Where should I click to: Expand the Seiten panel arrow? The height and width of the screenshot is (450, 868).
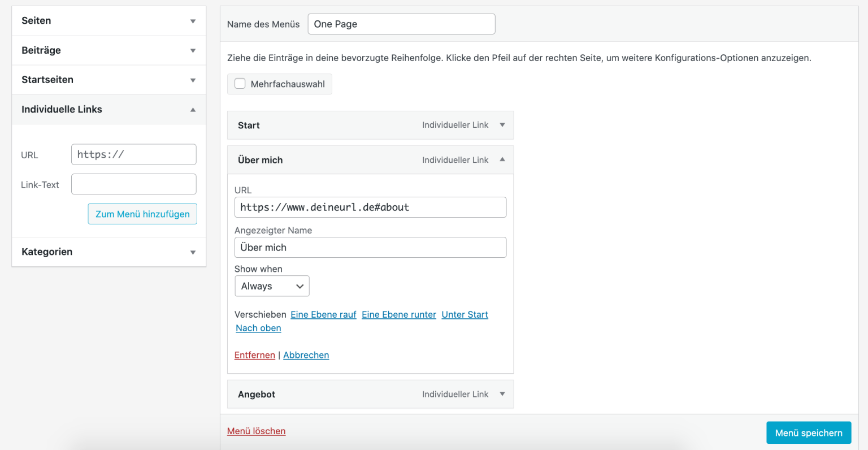(x=193, y=21)
